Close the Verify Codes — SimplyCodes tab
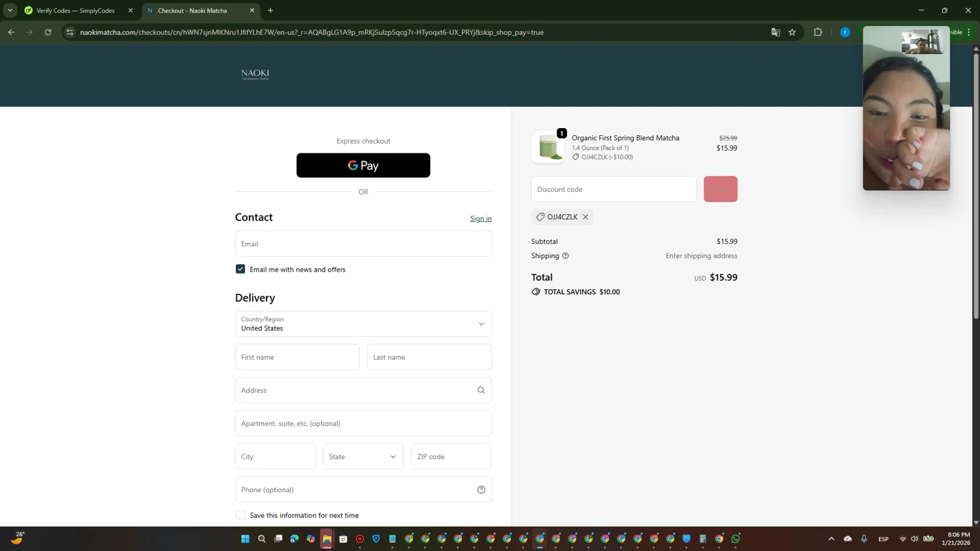The image size is (980, 551). 131,10
